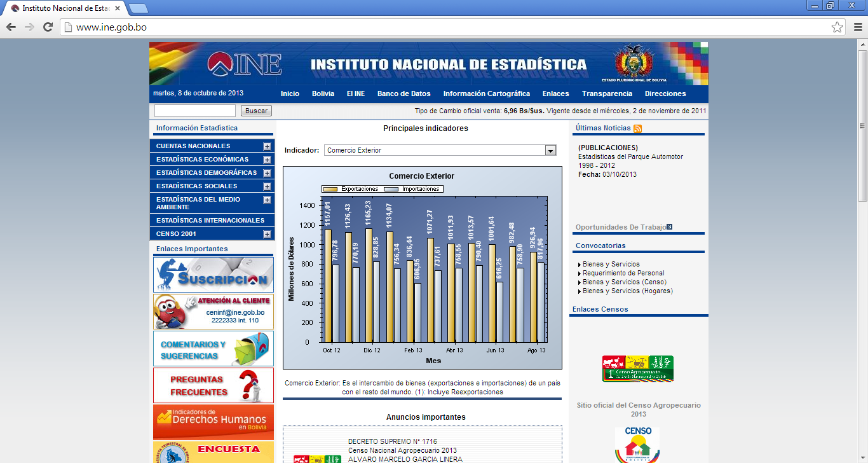Open the Comentarios y Sugerencias banner

tap(214, 348)
